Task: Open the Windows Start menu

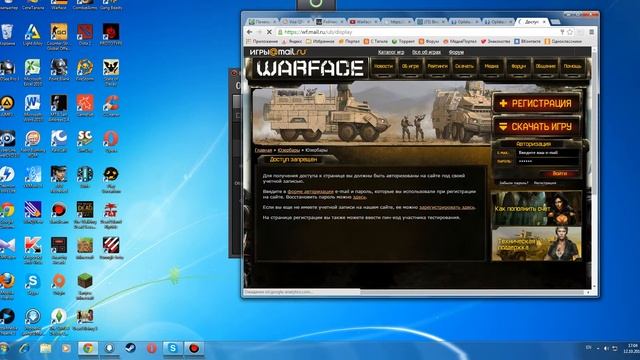Action: click(x=4, y=349)
